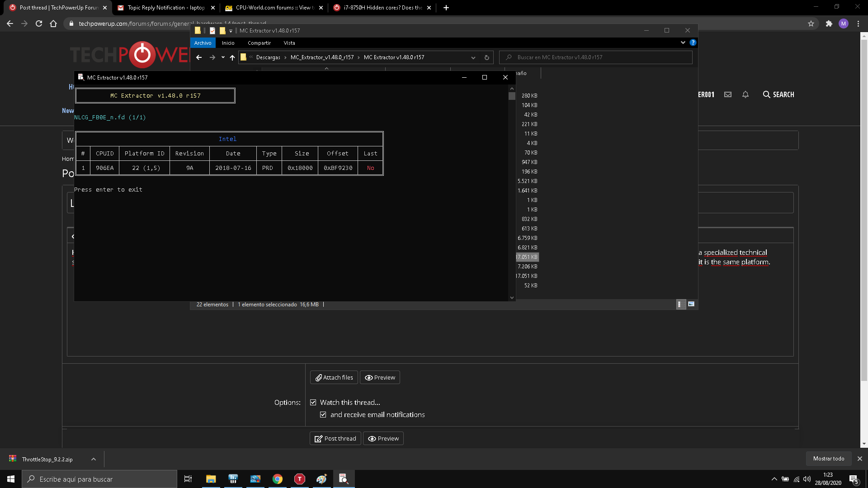Click the Explorer forward arrow

212,57
